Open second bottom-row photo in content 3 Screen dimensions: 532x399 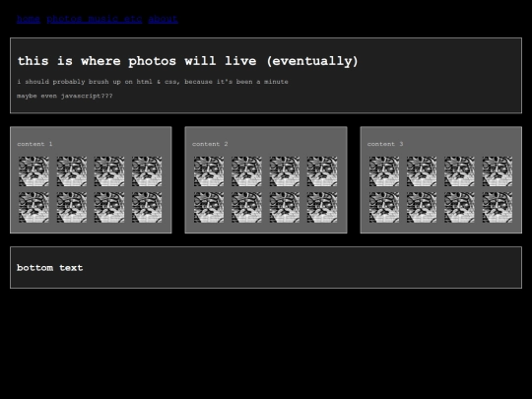(422, 207)
